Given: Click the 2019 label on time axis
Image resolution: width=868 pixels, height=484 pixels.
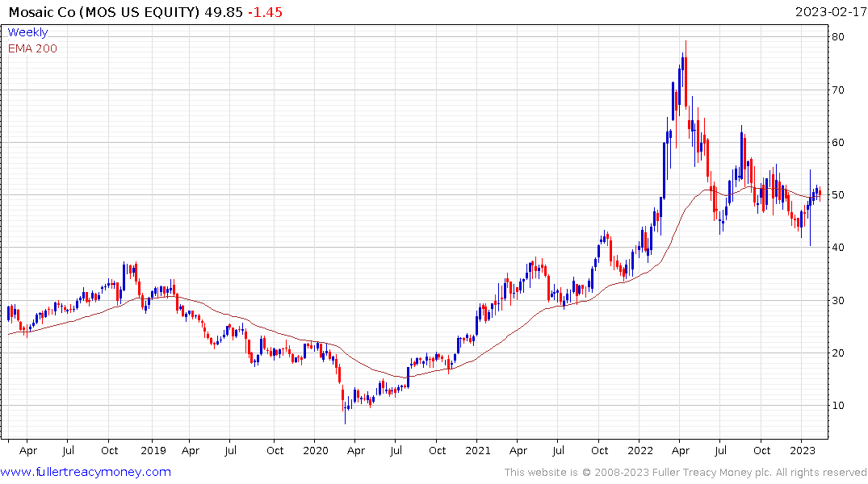Looking at the screenshot, I should pyautogui.click(x=153, y=450).
